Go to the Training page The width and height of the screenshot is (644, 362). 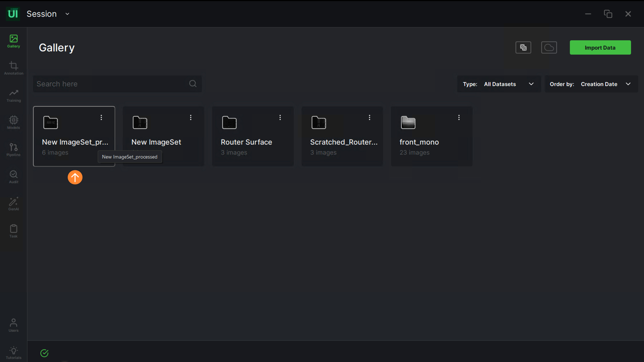(x=13, y=95)
